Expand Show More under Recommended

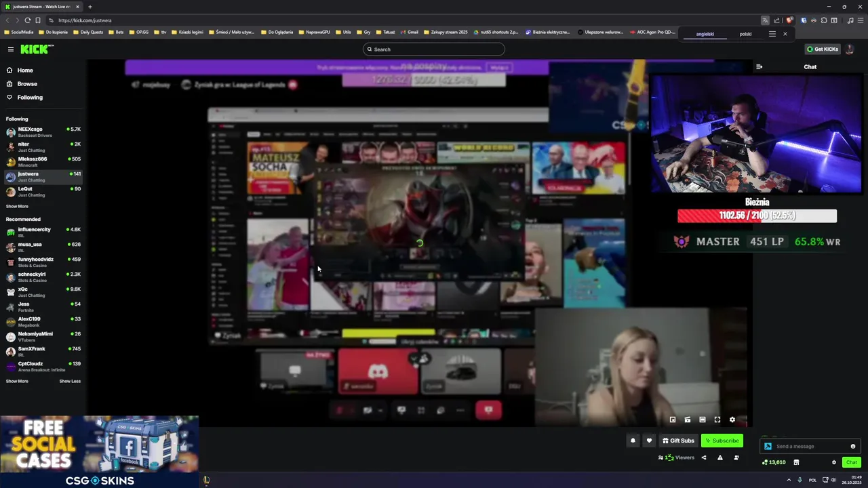[x=17, y=381]
